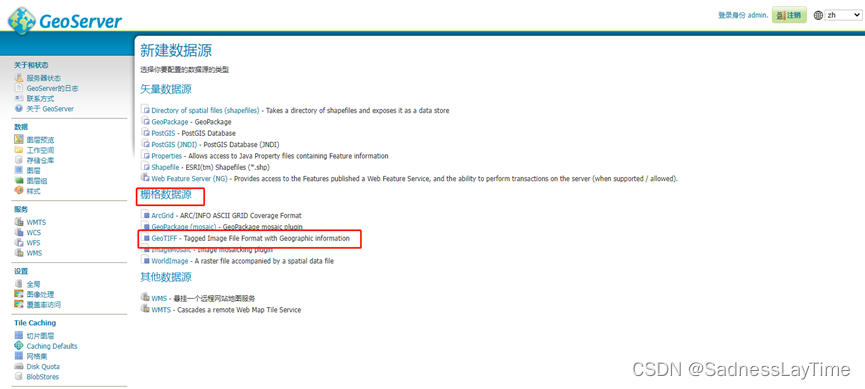This screenshot has height=389, width=865.
Task: Open the WFS service settings
Action: [x=34, y=243]
